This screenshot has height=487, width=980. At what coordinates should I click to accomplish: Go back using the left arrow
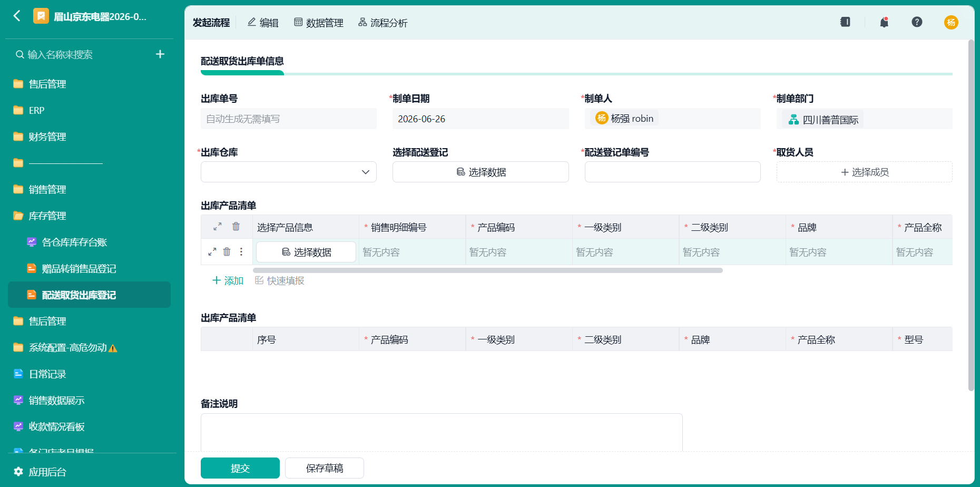17,16
